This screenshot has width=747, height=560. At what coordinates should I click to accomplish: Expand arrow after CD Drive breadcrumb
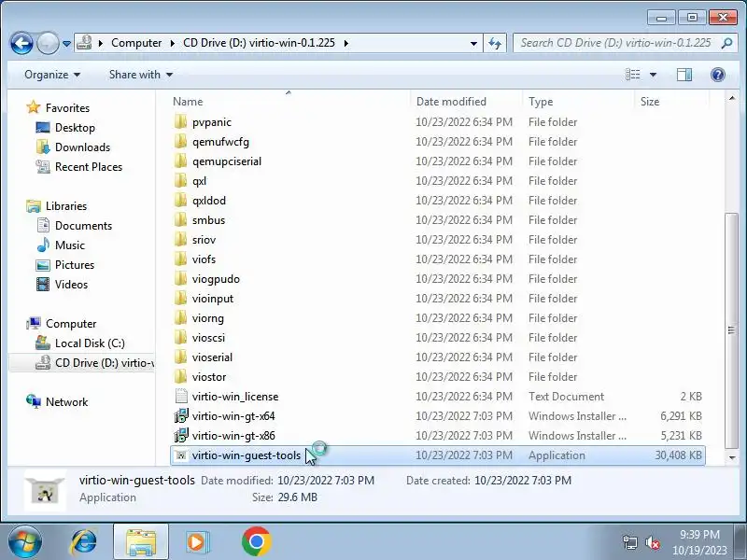tap(345, 43)
